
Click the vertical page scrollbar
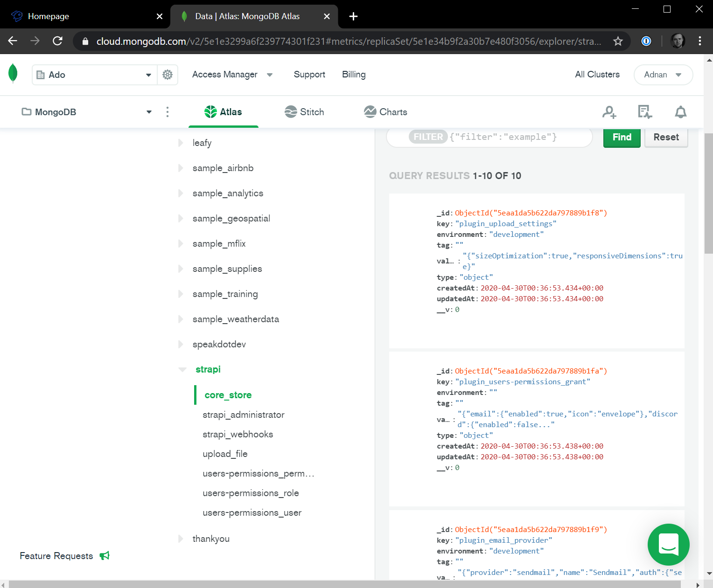(708, 193)
